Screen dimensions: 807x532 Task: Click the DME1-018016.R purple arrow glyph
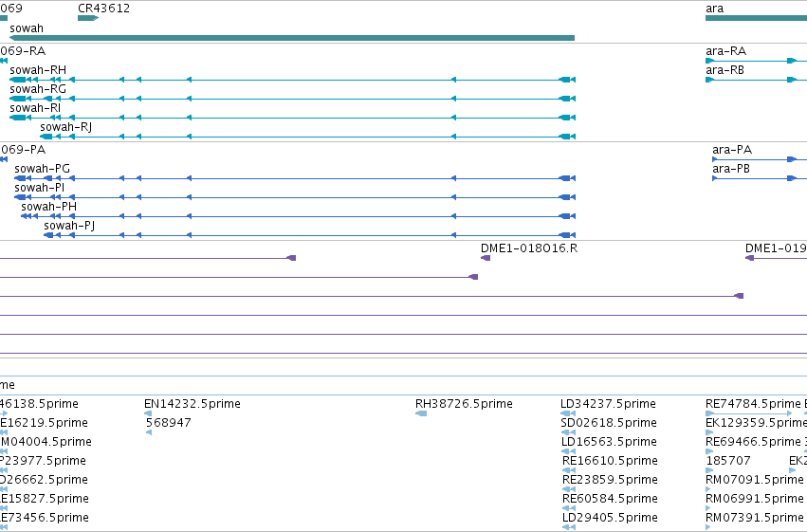[x=486, y=258]
